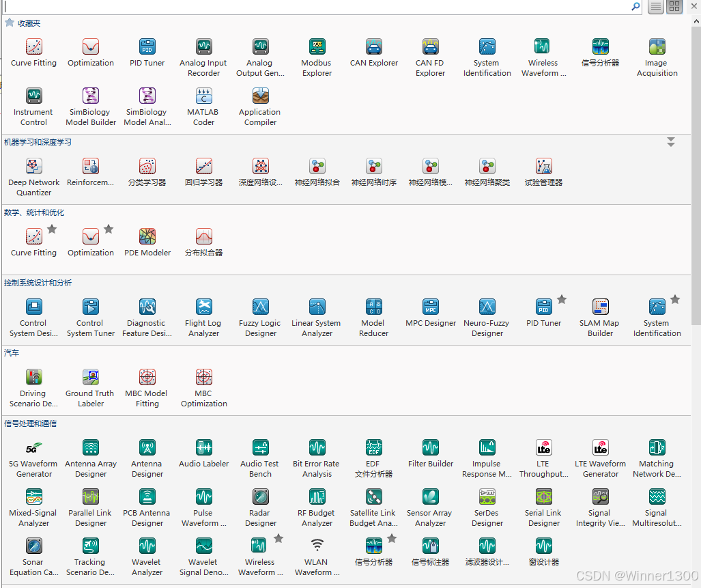Toggle favorite star on Wireless Waveform in 信号处理和通信
Image resolution: width=701 pixels, height=588 pixels.
pyautogui.click(x=278, y=538)
